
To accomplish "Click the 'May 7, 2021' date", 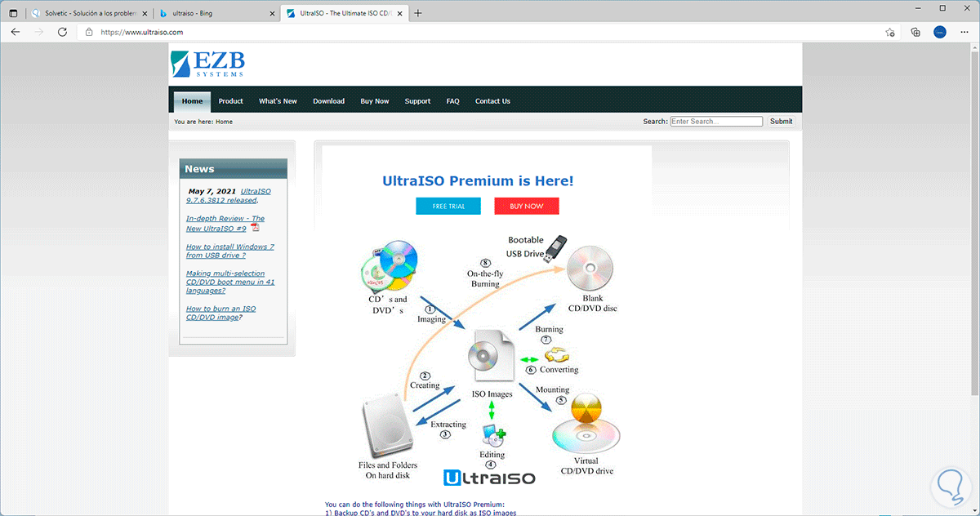I will coord(212,191).
